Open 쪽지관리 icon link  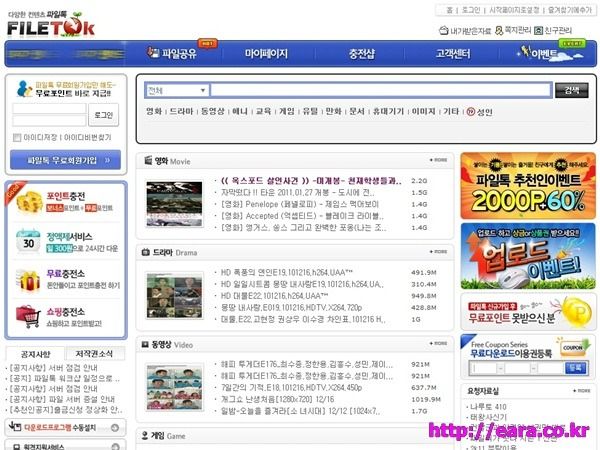[513, 30]
